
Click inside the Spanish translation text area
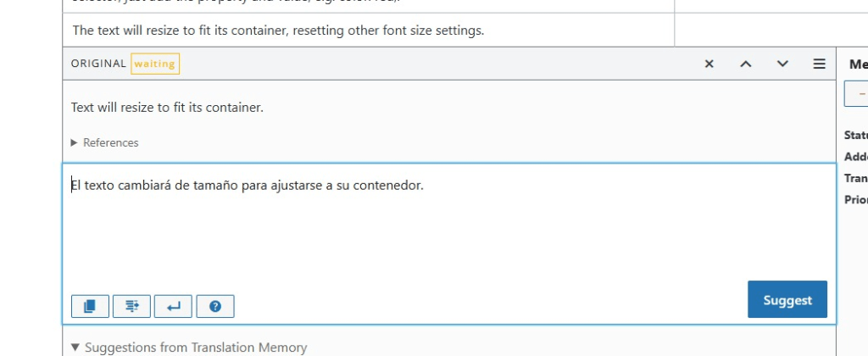pos(424,229)
